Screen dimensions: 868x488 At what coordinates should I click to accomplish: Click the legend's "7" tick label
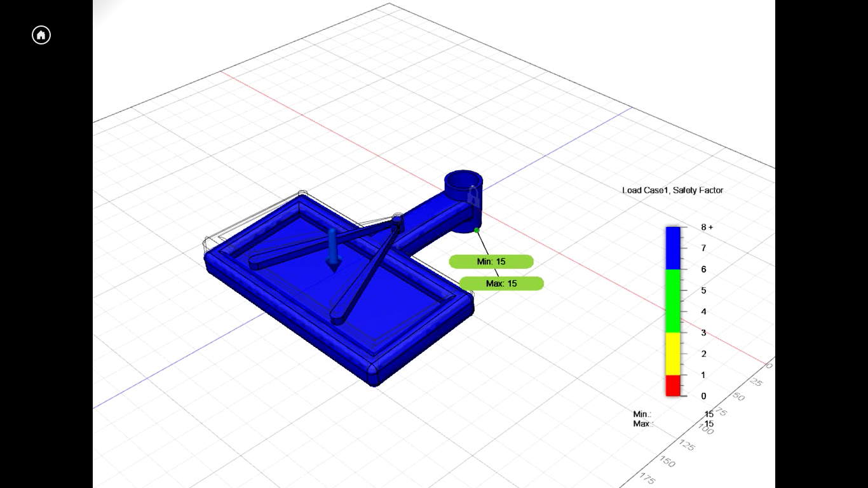(x=703, y=248)
